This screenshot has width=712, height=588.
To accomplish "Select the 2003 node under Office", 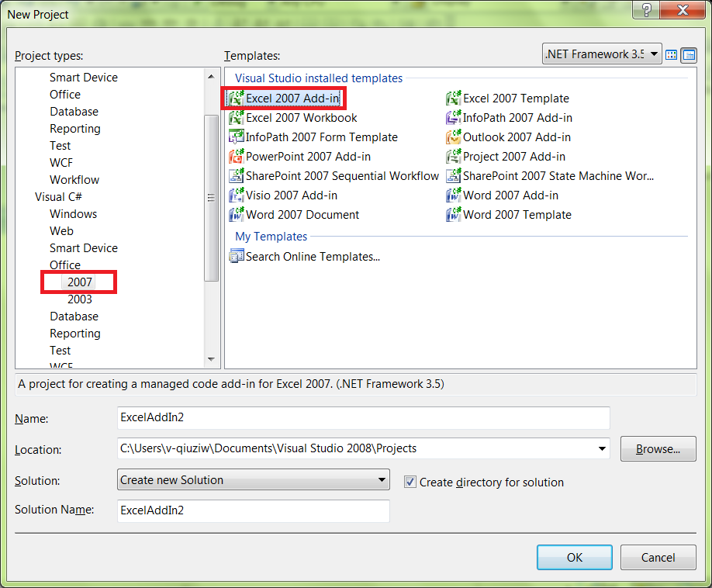I will coord(79,299).
